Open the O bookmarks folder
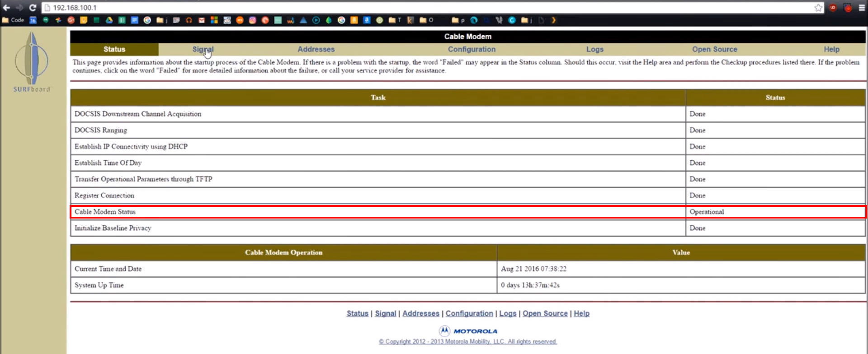 pos(426,20)
